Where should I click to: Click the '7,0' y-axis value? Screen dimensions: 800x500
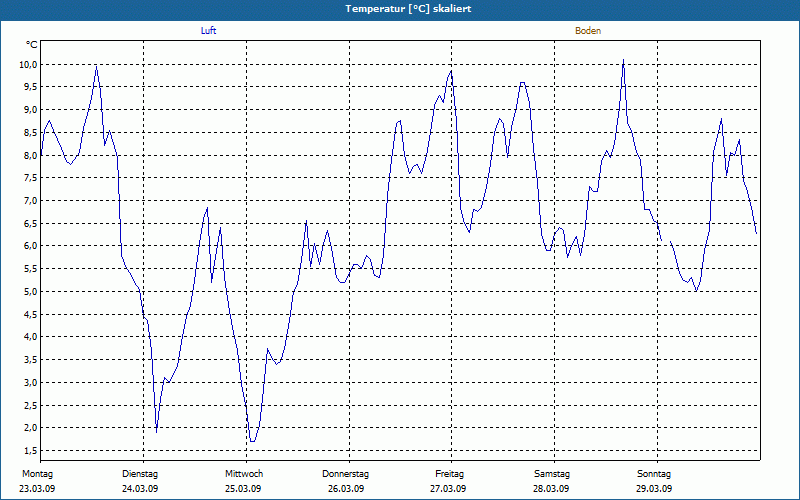[31, 201]
